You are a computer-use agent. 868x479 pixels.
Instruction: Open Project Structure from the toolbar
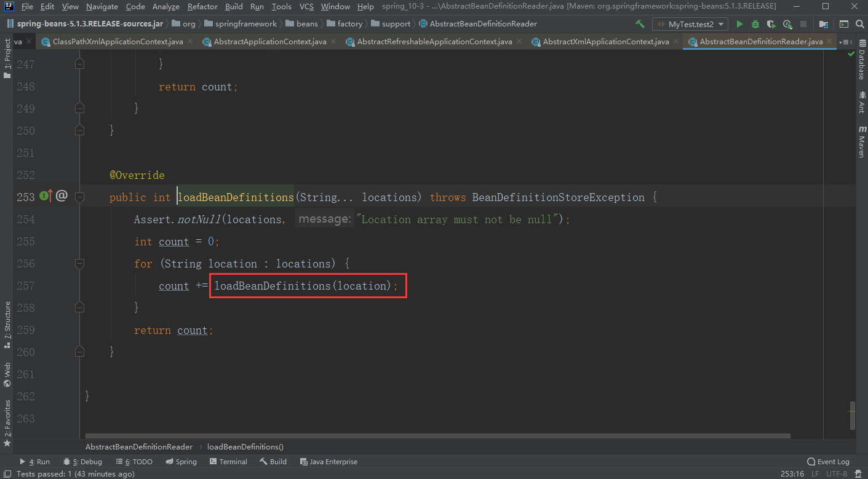tap(823, 24)
